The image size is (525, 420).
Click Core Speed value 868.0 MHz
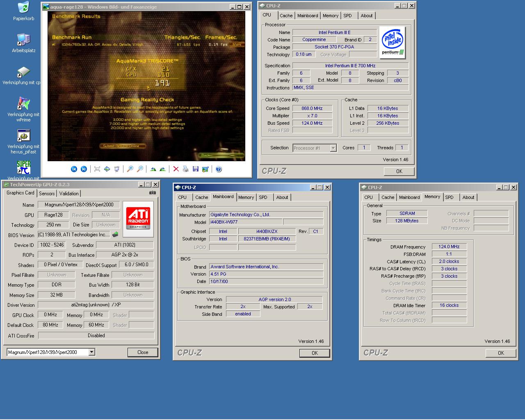(312, 108)
